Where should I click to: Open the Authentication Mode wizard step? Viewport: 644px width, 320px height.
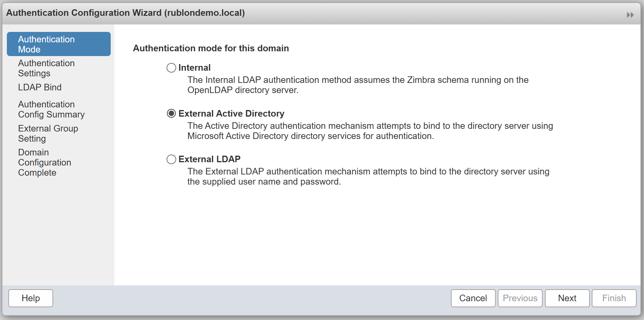click(58, 44)
